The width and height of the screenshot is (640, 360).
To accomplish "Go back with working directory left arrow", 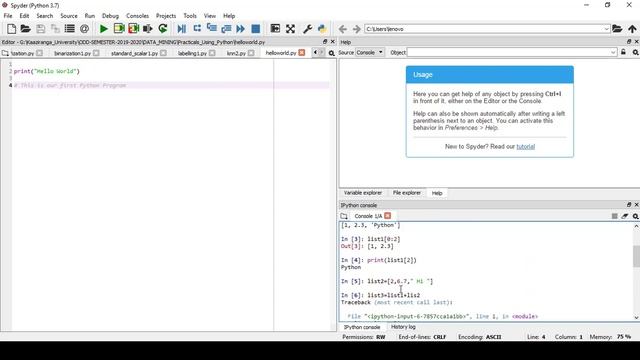I will click(342, 29).
